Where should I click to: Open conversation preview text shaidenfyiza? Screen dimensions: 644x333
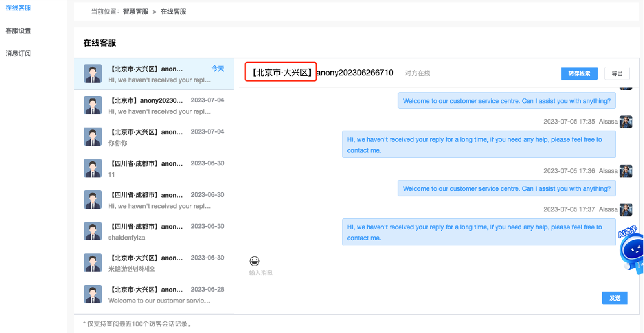click(x=126, y=238)
